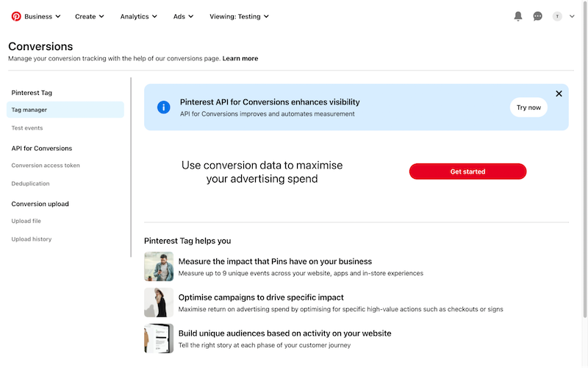Open the Analytics dropdown menu
Viewport: 588px width, 368px height.
click(x=138, y=16)
